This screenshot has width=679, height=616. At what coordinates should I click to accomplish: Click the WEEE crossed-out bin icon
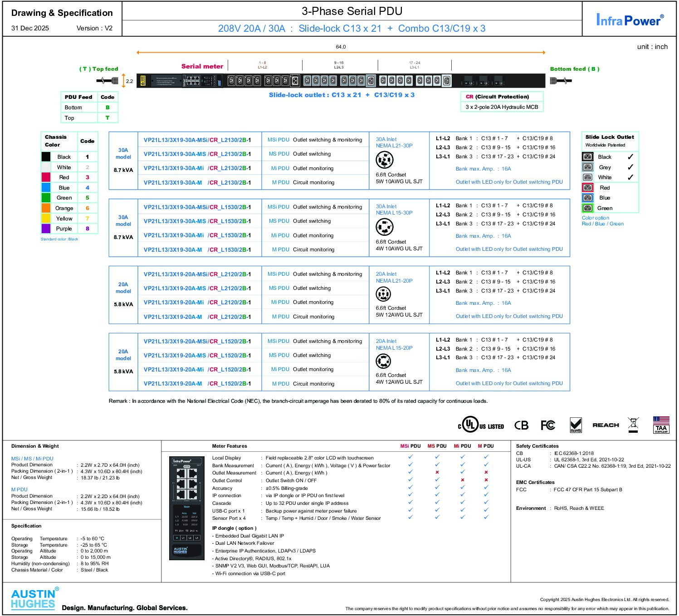[633, 425]
